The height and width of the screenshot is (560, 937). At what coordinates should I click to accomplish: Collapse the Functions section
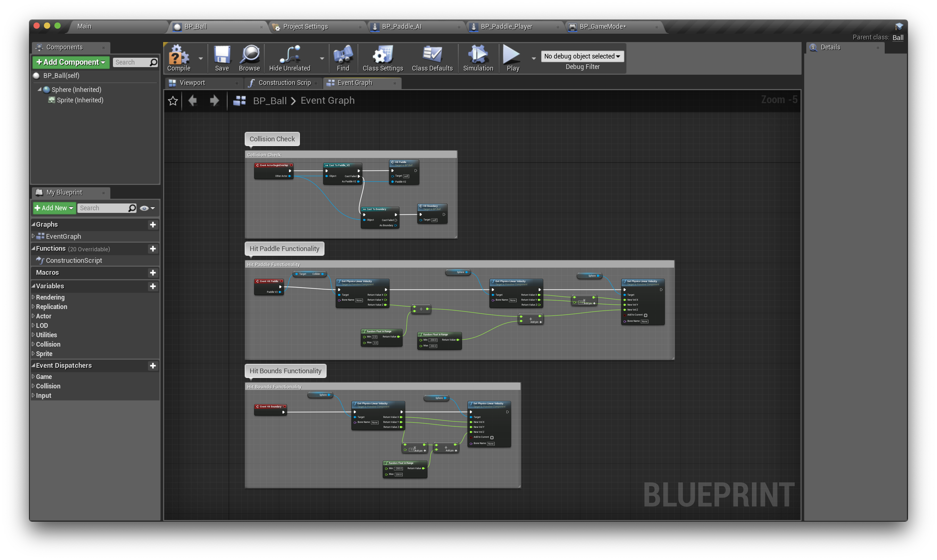33,248
